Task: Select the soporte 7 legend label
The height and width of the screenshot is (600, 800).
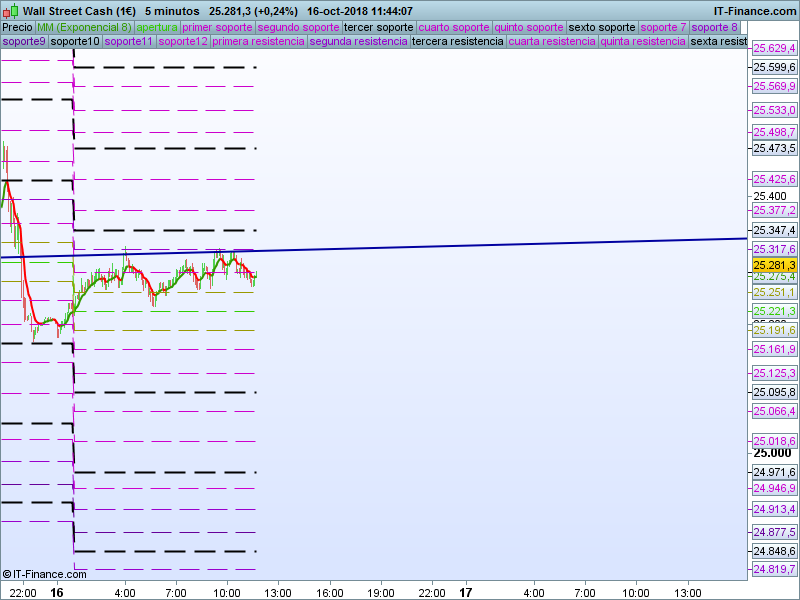Action: pos(663,27)
